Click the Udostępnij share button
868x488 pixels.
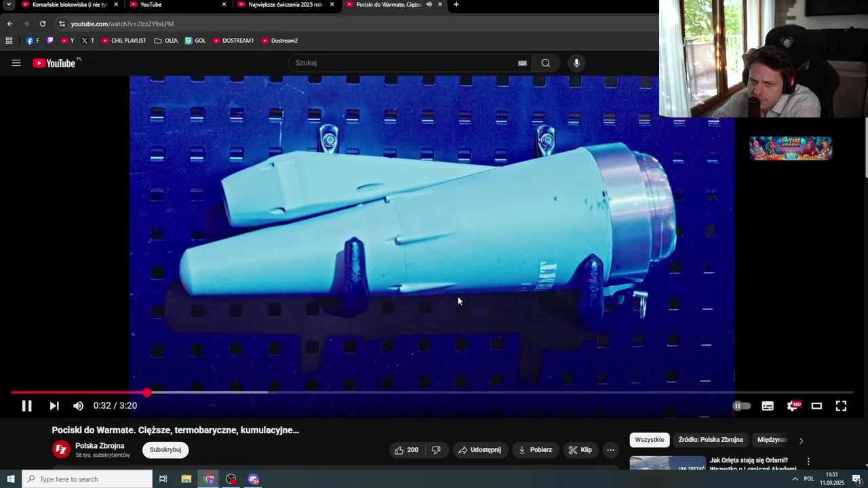pos(479,450)
